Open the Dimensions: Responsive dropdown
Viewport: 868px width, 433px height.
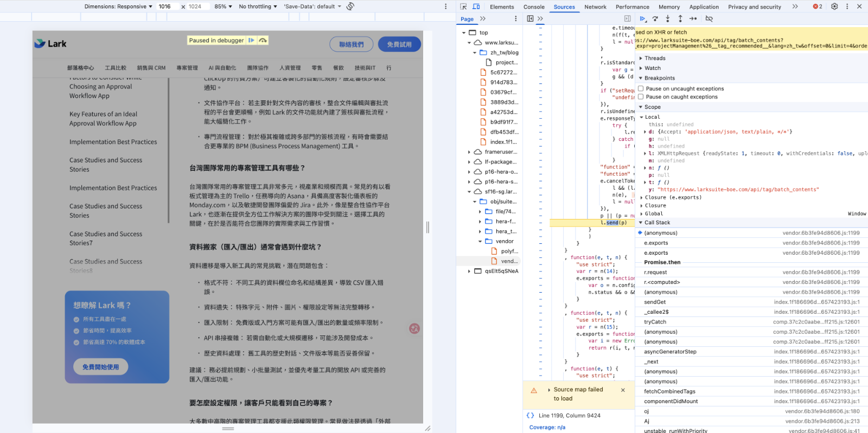pos(118,7)
